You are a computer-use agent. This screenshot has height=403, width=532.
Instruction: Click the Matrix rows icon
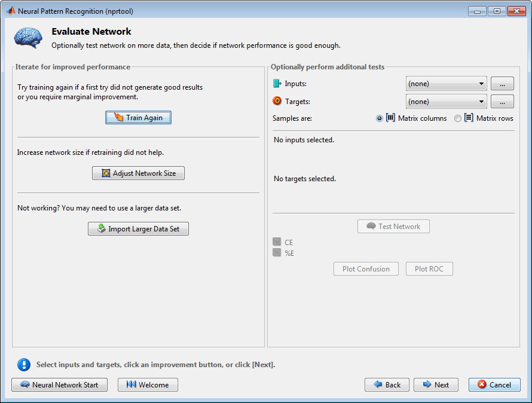469,118
